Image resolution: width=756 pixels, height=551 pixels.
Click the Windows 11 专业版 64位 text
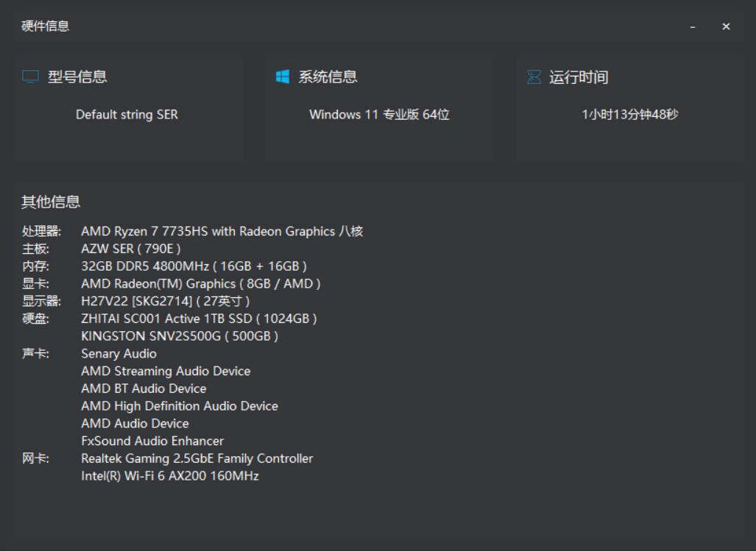[x=379, y=115]
